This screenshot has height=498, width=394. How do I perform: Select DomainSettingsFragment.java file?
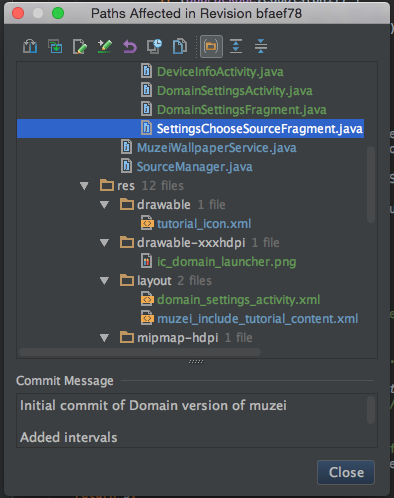tap(242, 110)
